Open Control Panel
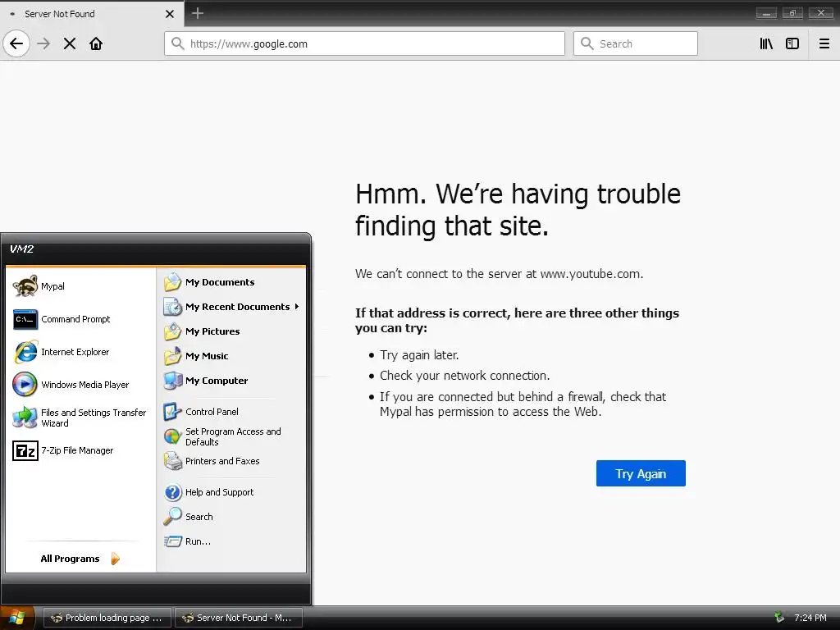The height and width of the screenshot is (630, 840). (x=231, y=412)
